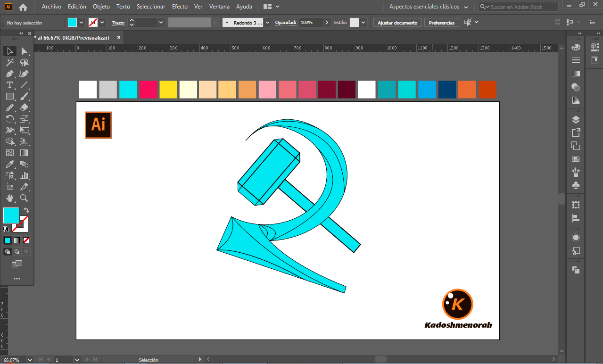Screen dimensions: 603x364
Task: Select the Selection tool arrow
Action: pos(9,51)
